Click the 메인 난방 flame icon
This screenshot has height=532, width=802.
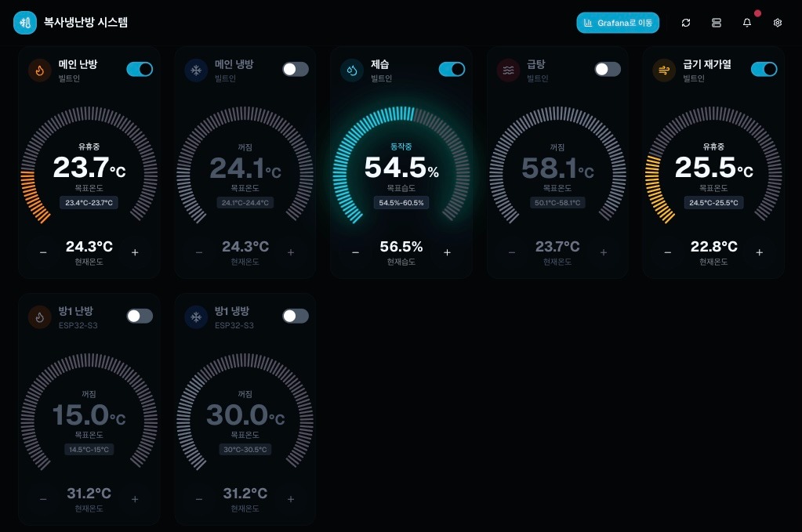coord(39,71)
